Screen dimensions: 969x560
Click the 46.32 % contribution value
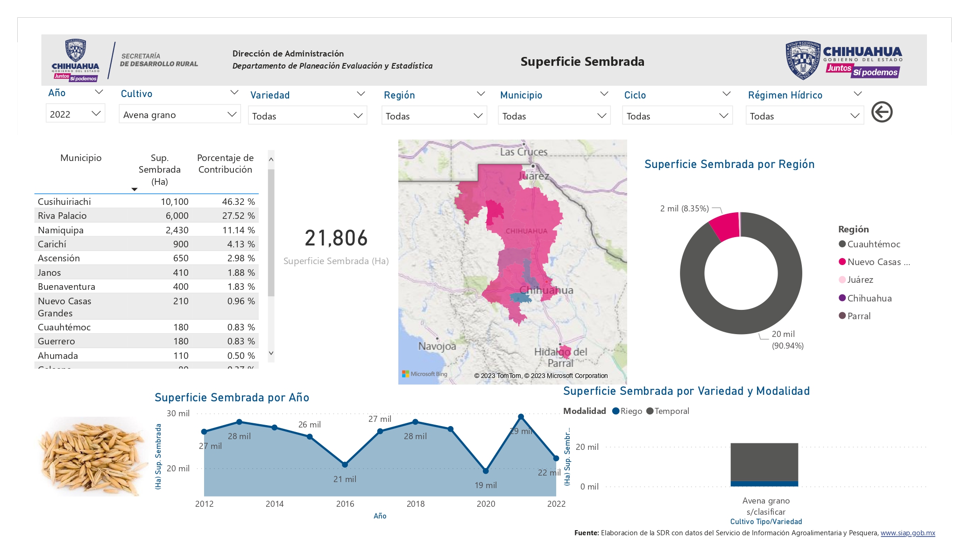pos(238,202)
